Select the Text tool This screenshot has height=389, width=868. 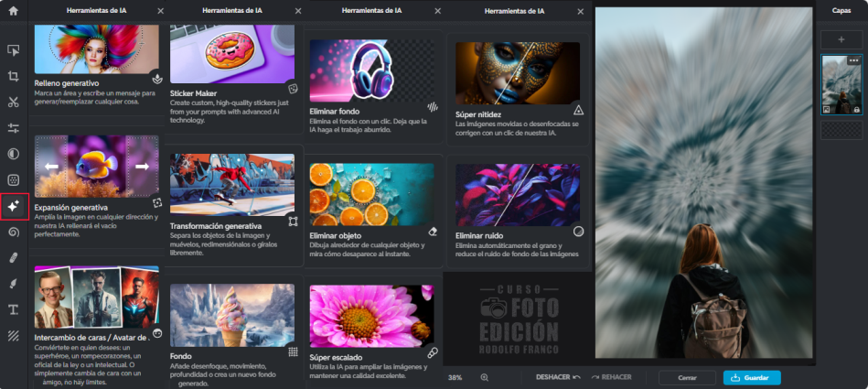(x=14, y=310)
